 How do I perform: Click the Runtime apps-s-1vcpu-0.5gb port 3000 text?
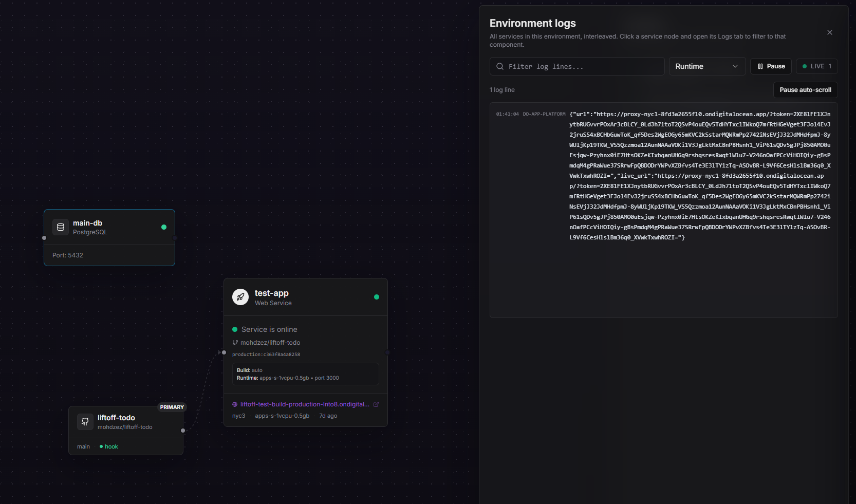[288, 378]
